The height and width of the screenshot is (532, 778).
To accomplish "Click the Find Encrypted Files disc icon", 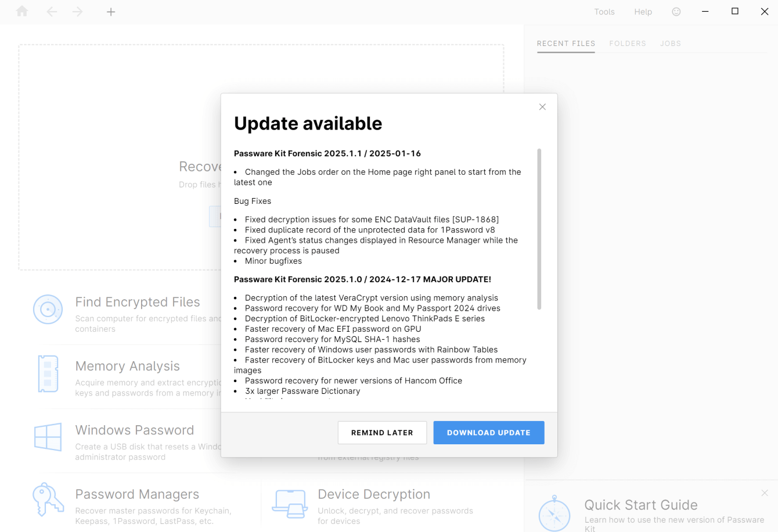I will pyautogui.click(x=48, y=309).
